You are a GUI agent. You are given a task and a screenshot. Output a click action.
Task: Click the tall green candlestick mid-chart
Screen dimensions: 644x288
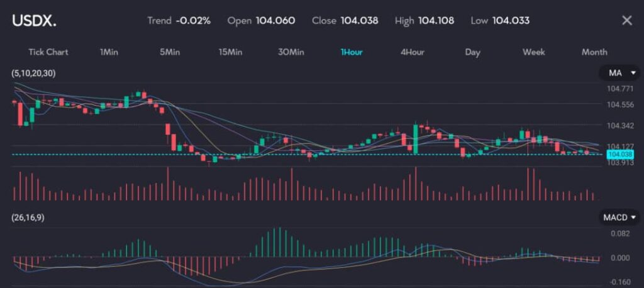(x=416, y=138)
